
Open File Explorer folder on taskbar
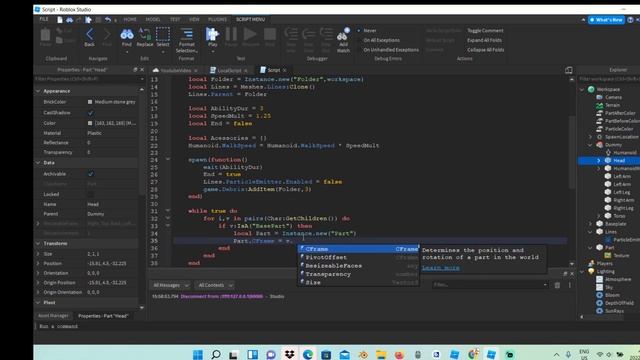(x=381, y=354)
